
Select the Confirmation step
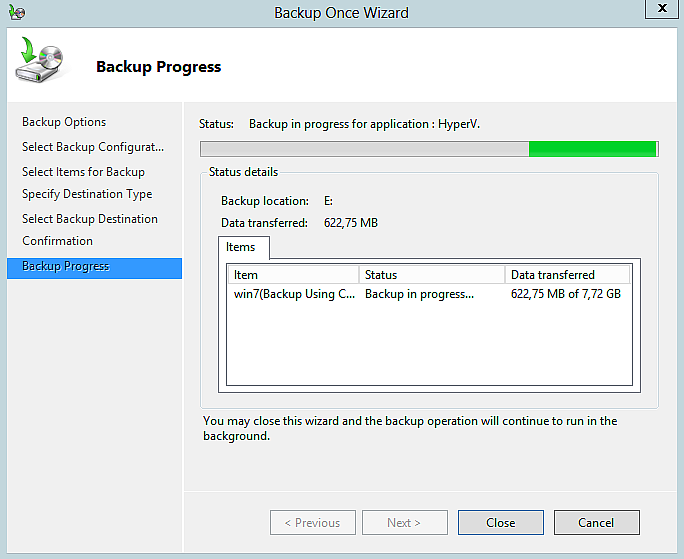coord(58,241)
